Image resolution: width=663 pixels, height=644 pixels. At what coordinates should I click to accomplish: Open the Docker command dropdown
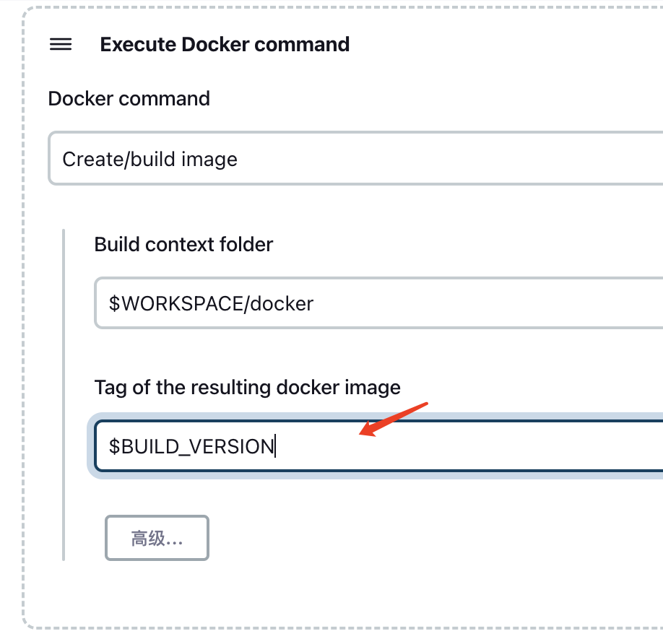355,159
